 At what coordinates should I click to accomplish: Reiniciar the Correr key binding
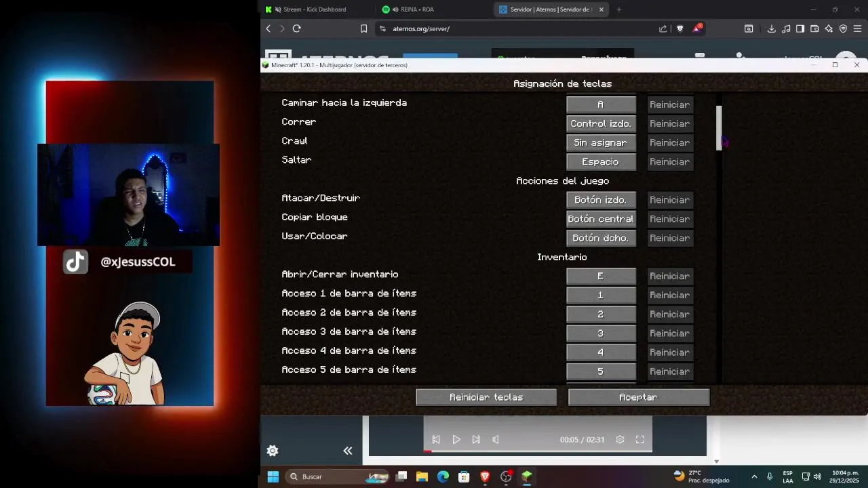[x=670, y=123]
